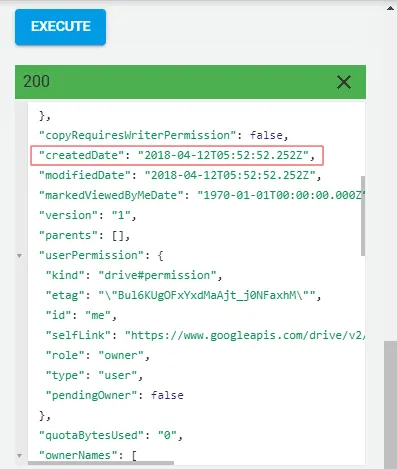
Task: Click the EXECUTE button
Action: point(60,27)
